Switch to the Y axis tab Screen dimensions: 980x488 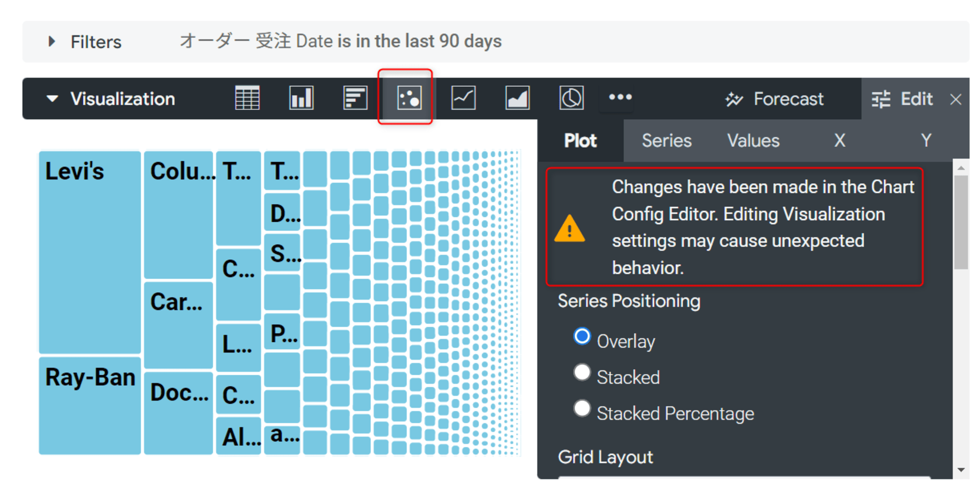[x=926, y=141]
